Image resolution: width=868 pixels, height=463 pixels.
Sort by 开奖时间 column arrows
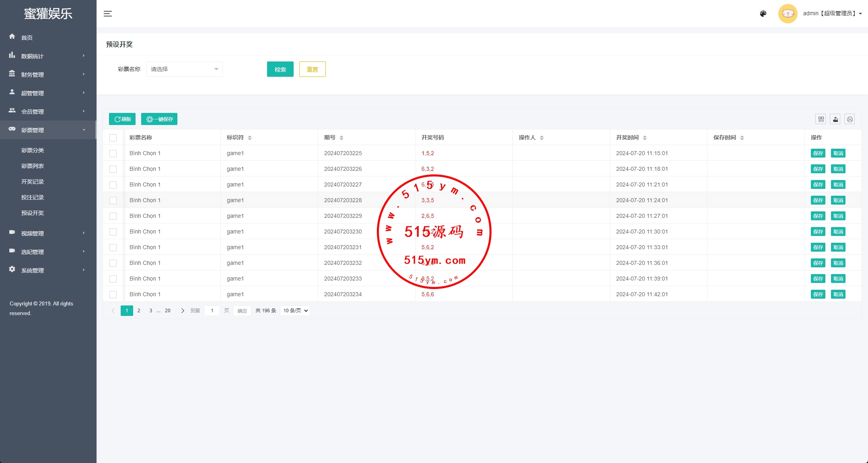(645, 138)
